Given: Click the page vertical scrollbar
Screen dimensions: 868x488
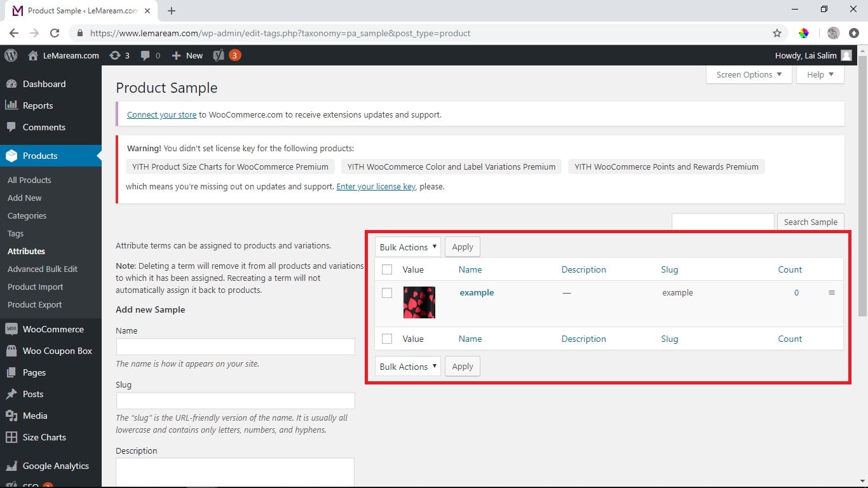Looking at the screenshot, I should click(x=862, y=184).
